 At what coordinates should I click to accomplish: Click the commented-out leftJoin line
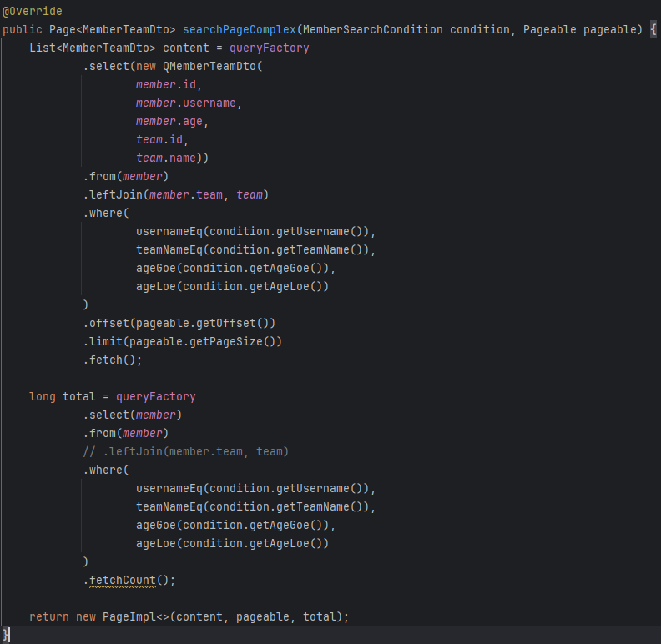coord(185,452)
